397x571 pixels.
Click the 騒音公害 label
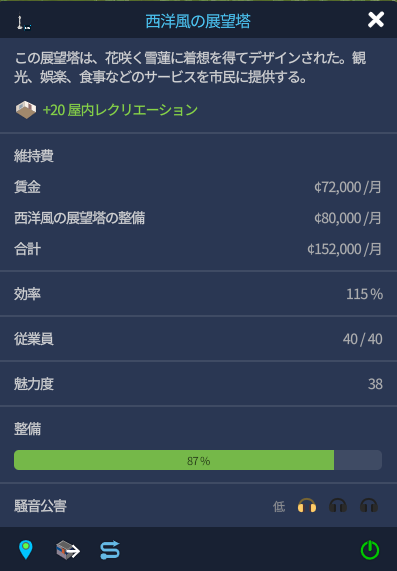(x=40, y=506)
